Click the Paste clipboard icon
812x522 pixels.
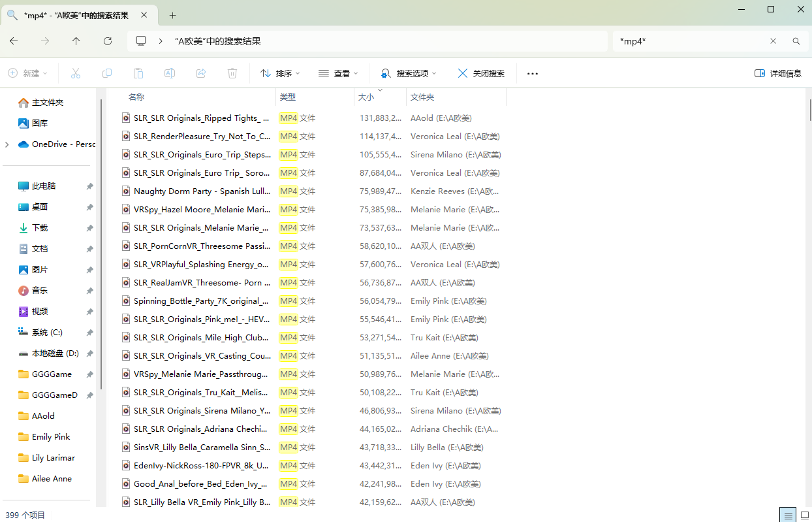[138, 73]
